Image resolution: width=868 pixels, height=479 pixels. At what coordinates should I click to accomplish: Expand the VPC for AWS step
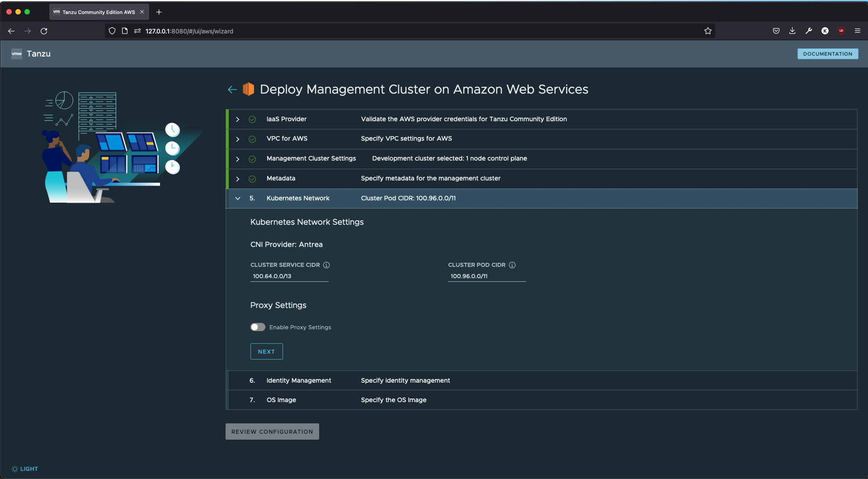tap(238, 139)
